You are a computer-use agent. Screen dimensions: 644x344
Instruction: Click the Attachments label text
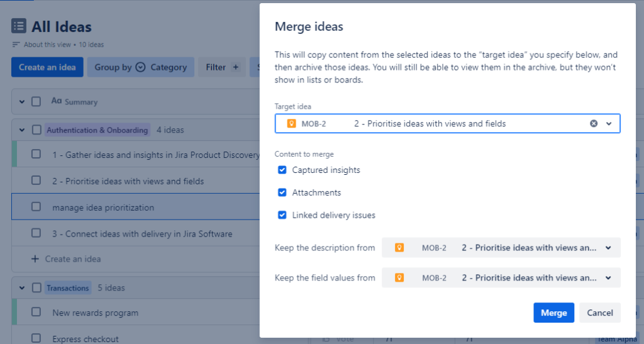pos(316,192)
